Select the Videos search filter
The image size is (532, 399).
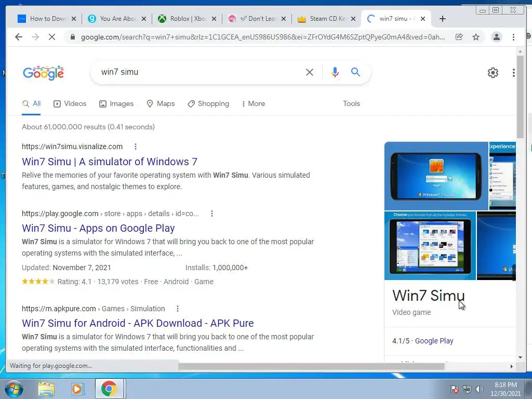pos(70,103)
